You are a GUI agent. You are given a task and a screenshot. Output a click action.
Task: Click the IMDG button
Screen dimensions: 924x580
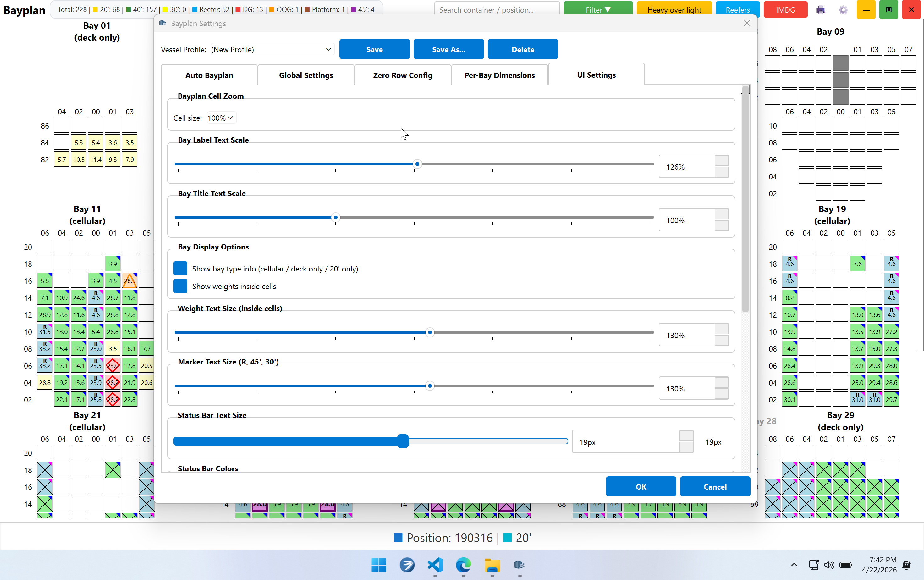tap(785, 10)
